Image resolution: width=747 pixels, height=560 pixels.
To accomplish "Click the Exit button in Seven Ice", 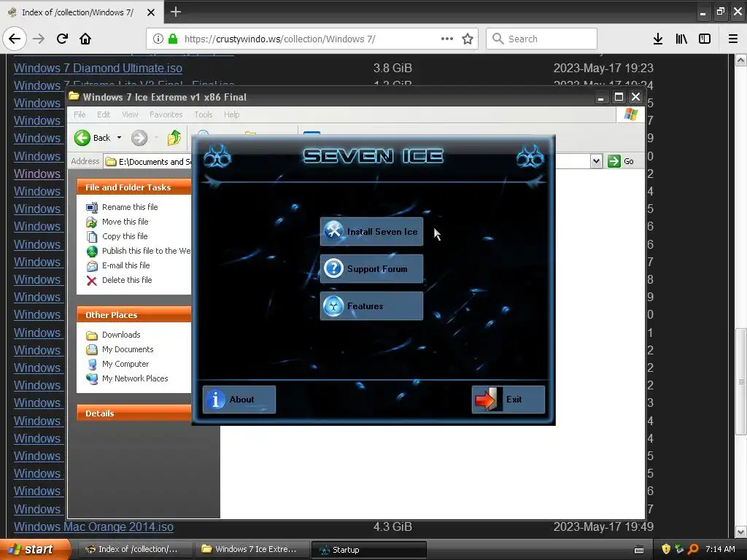I will [x=508, y=400].
